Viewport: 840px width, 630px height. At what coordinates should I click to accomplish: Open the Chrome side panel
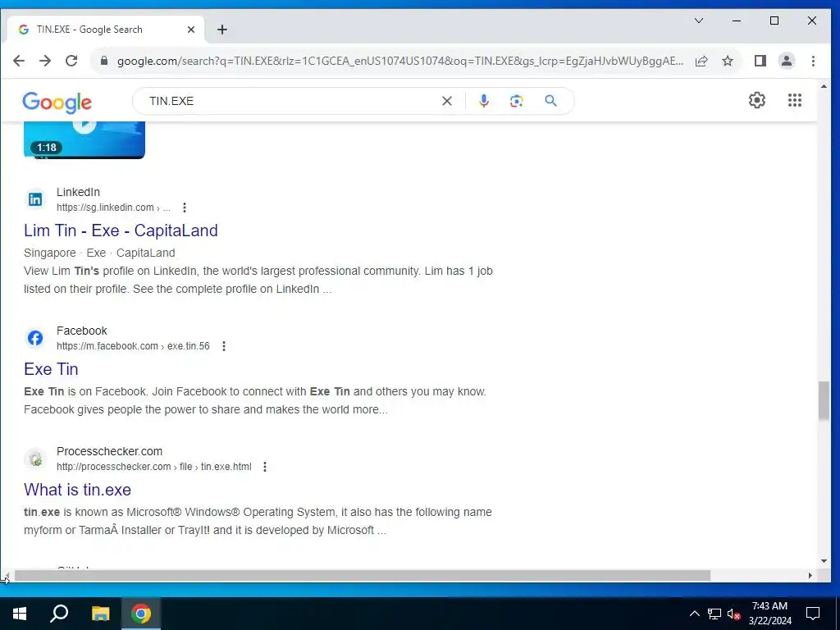(760, 61)
